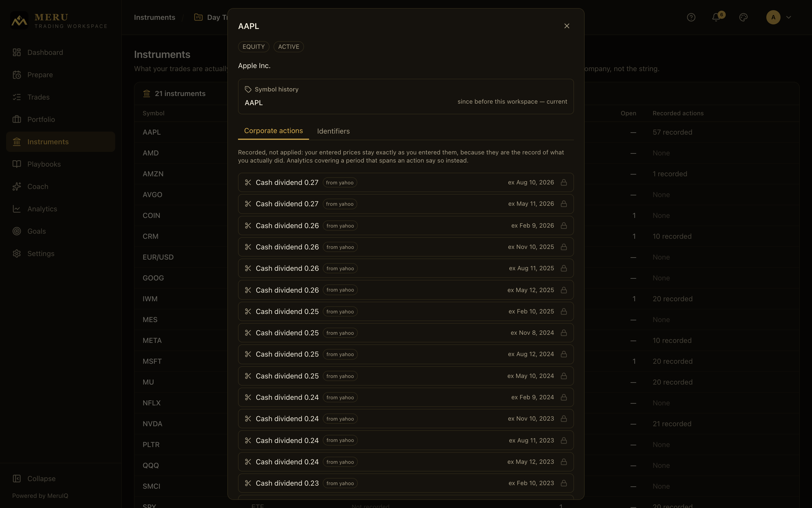
Task: Click lock icon on ex Feb 10, 2025 dividend
Action: click(564, 311)
